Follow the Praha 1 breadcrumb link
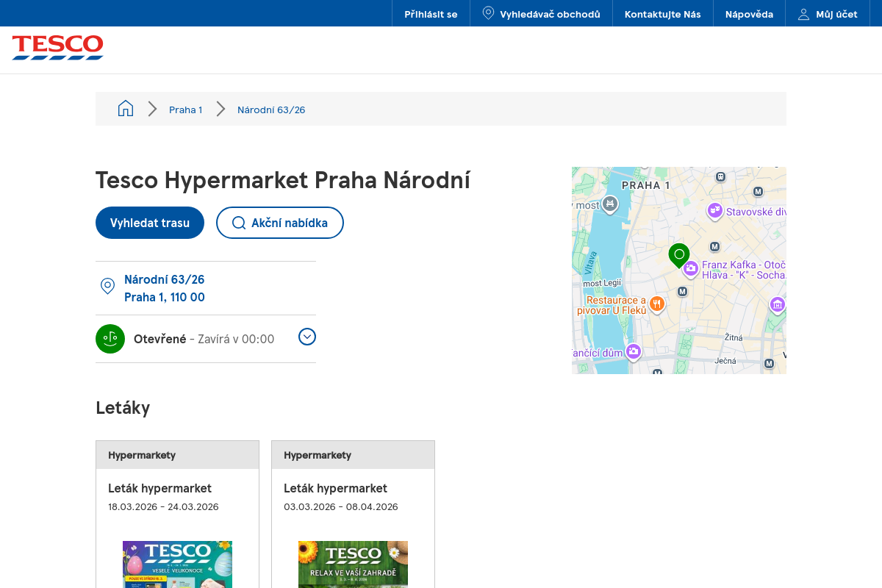The width and height of the screenshot is (882, 588). [185, 110]
